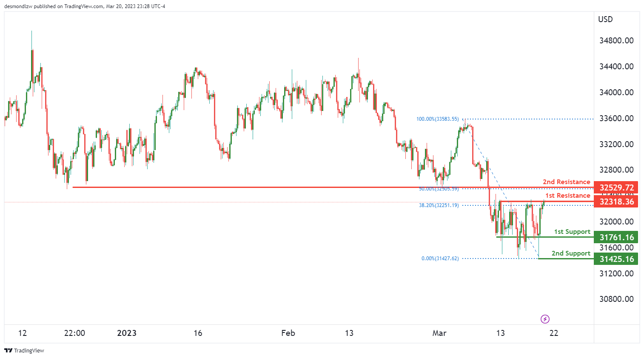Click the 34800.00 price axis label
The width and height of the screenshot is (644, 358).
point(616,41)
